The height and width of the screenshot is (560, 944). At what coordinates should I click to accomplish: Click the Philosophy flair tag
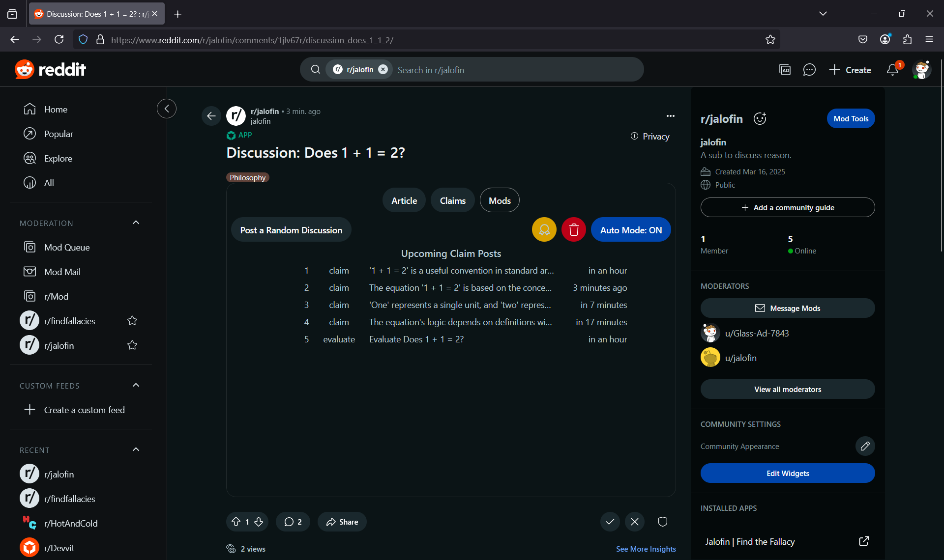click(x=247, y=177)
